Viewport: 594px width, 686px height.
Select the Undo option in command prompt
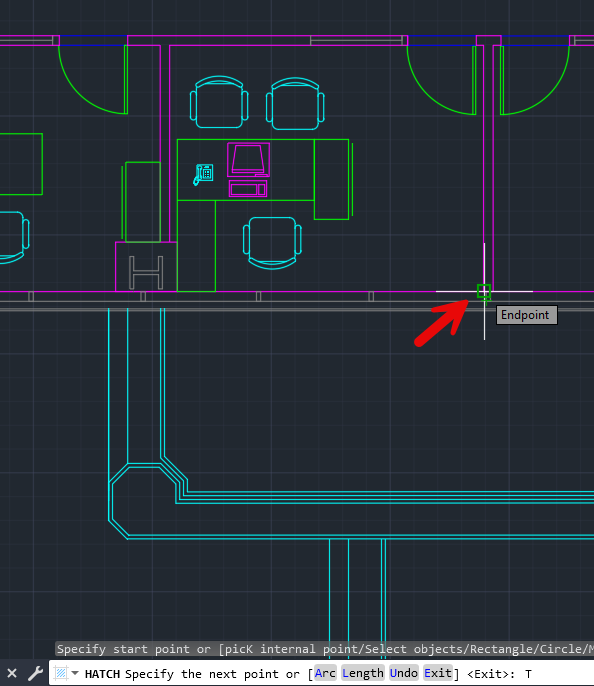pos(403,673)
